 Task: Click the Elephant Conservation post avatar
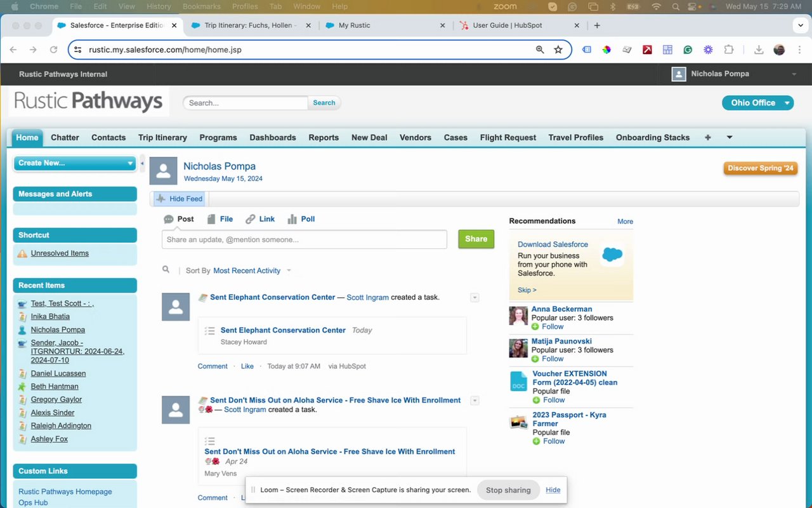pyautogui.click(x=176, y=307)
